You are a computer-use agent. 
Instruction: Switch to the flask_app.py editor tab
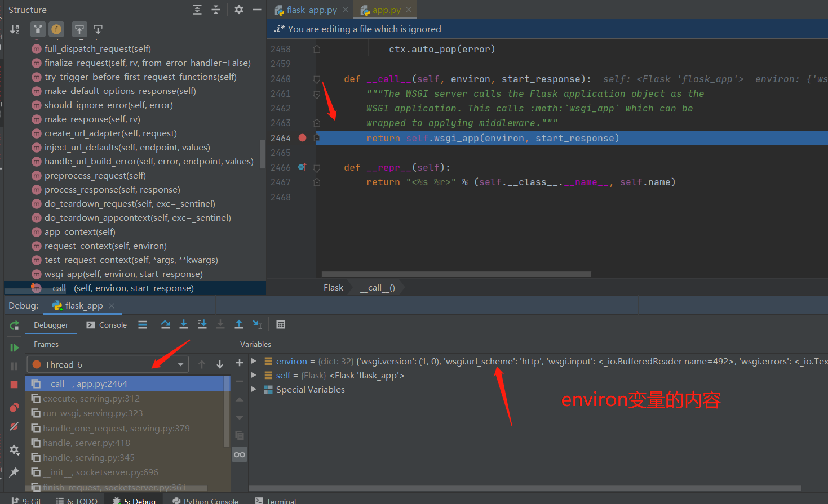pos(311,10)
